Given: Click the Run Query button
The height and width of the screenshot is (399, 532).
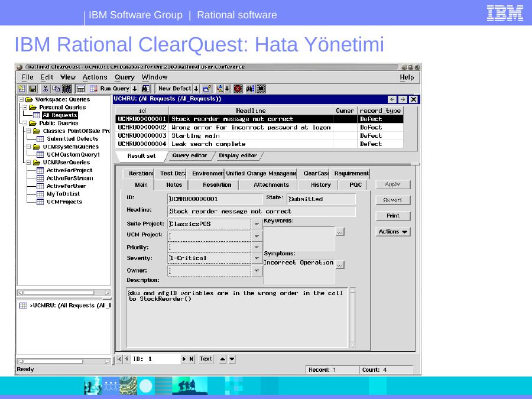Looking at the screenshot, I should coord(110,89).
